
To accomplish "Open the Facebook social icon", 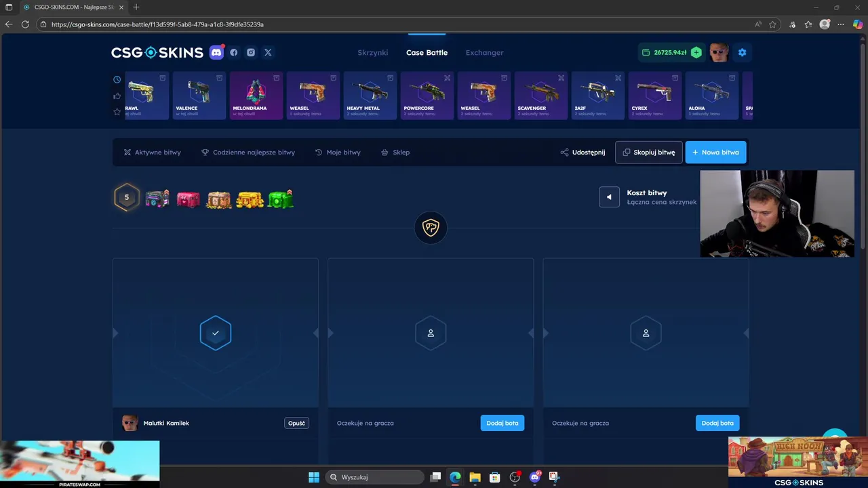I will coord(234,52).
